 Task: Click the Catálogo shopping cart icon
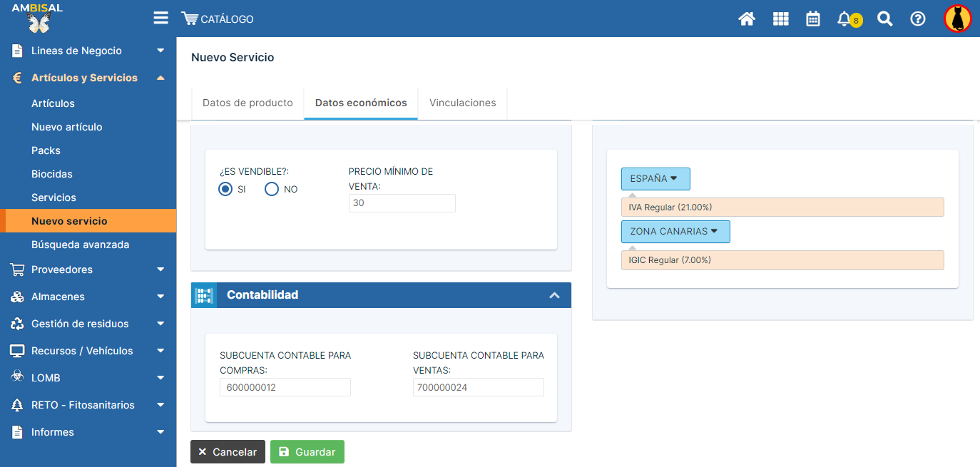[x=190, y=19]
